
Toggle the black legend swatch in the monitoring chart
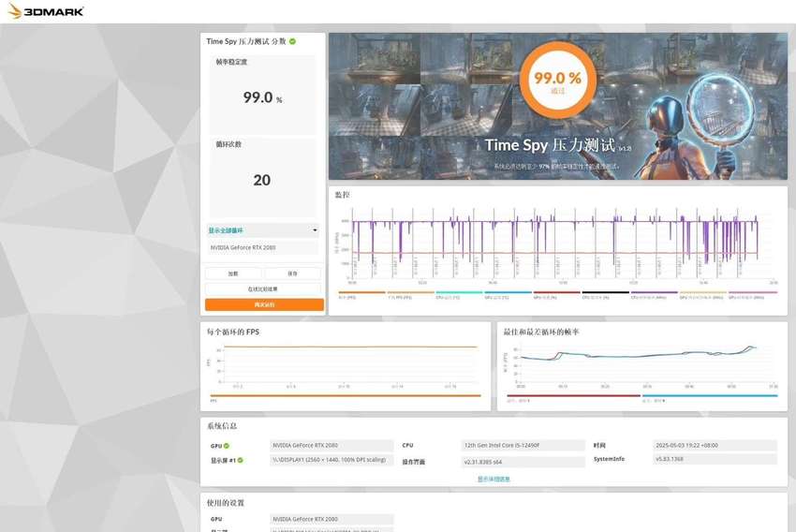[605, 292]
